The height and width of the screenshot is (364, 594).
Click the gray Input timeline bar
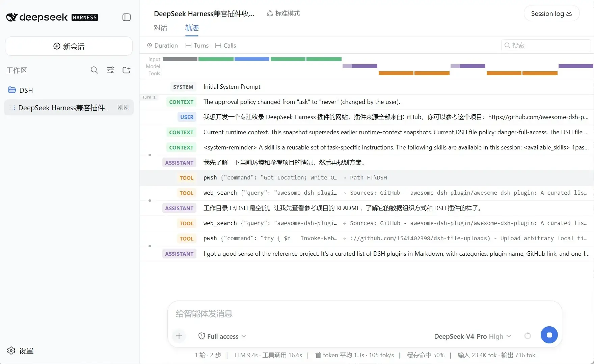180,59
